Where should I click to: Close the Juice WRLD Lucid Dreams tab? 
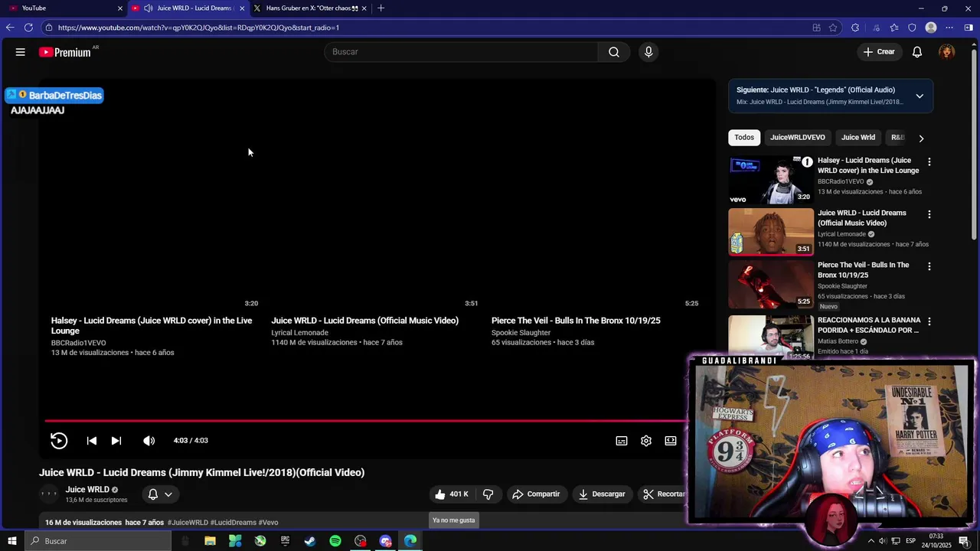242,8
